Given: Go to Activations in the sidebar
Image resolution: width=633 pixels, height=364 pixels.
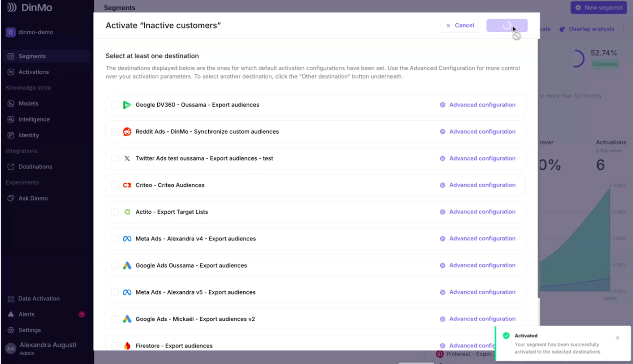Looking at the screenshot, I should (46, 72).
